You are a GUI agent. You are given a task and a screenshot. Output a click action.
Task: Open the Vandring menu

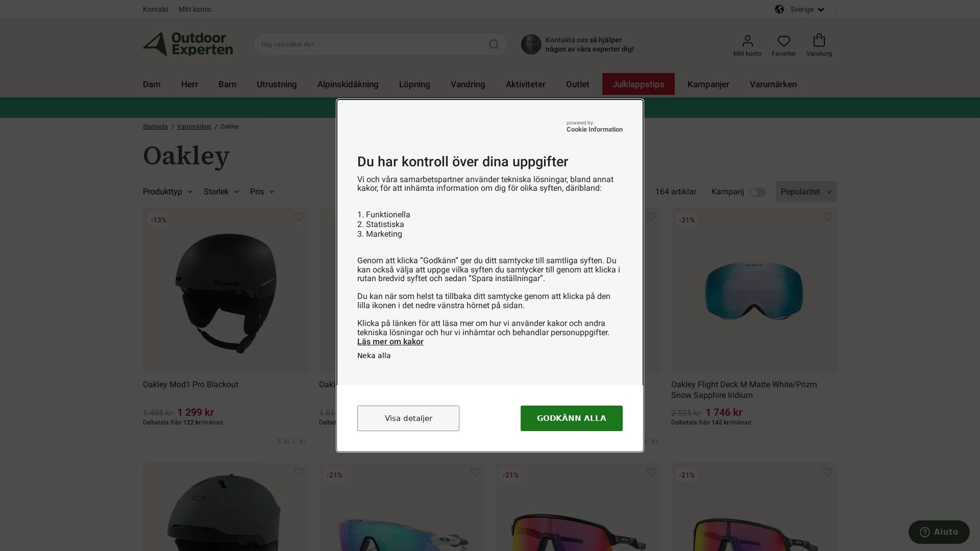tap(468, 84)
